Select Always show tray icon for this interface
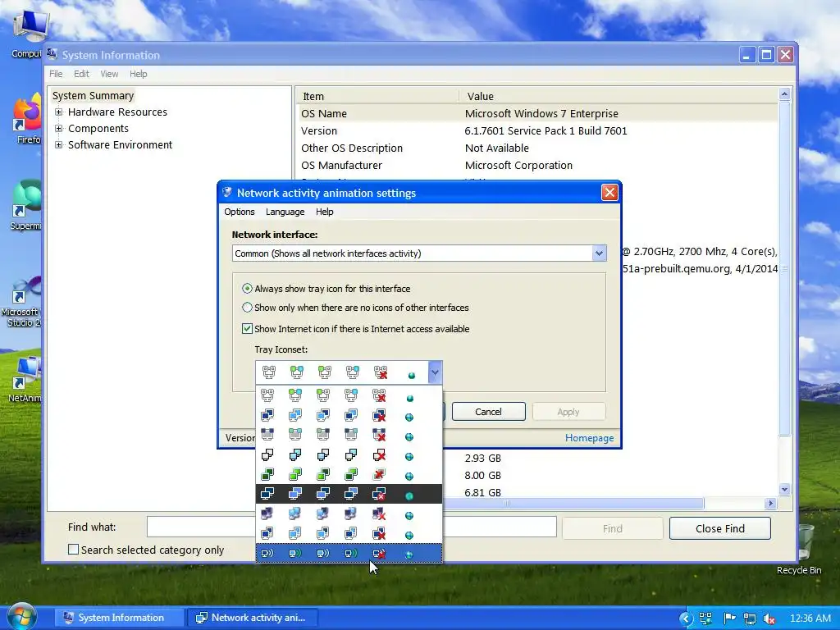Image resolution: width=840 pixels, height=630 pixels. (326, 289)
